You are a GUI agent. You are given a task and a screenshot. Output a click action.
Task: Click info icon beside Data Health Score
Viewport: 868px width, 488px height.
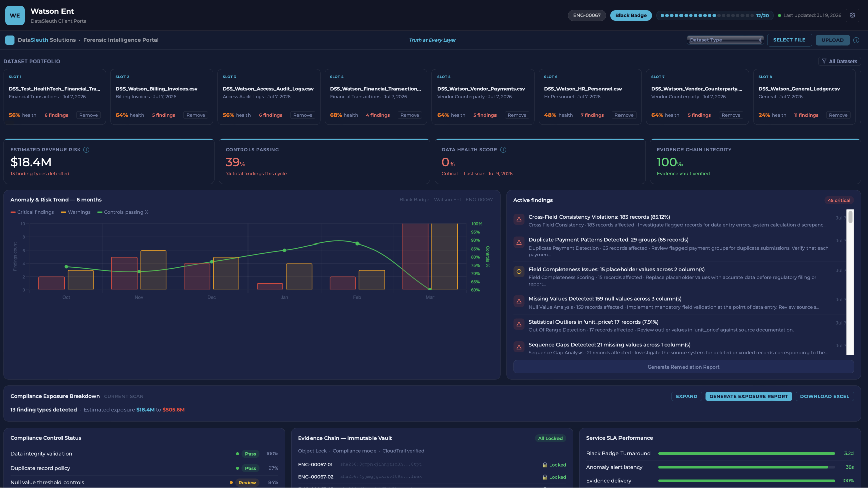point(503,150)
